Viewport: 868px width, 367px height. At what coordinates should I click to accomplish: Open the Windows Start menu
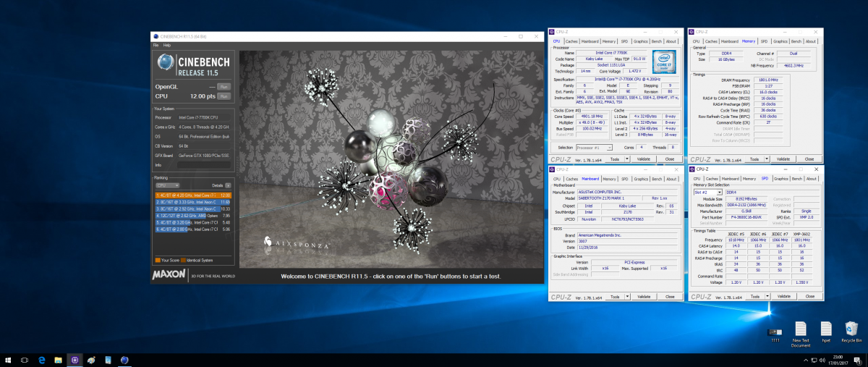(8, 360)
